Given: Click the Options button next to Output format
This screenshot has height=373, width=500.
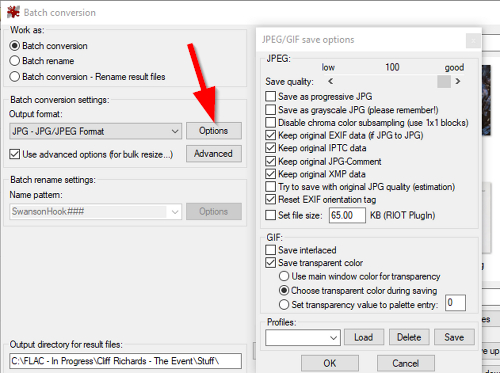Looking at the screenshot, I should tap(214, 131).
